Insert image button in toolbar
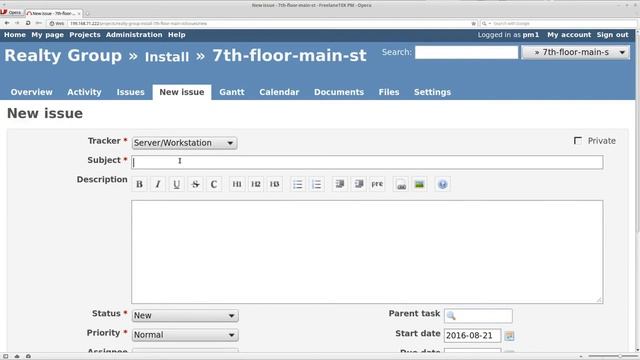The width and height of the screenshot is (640, 360). 419,184
